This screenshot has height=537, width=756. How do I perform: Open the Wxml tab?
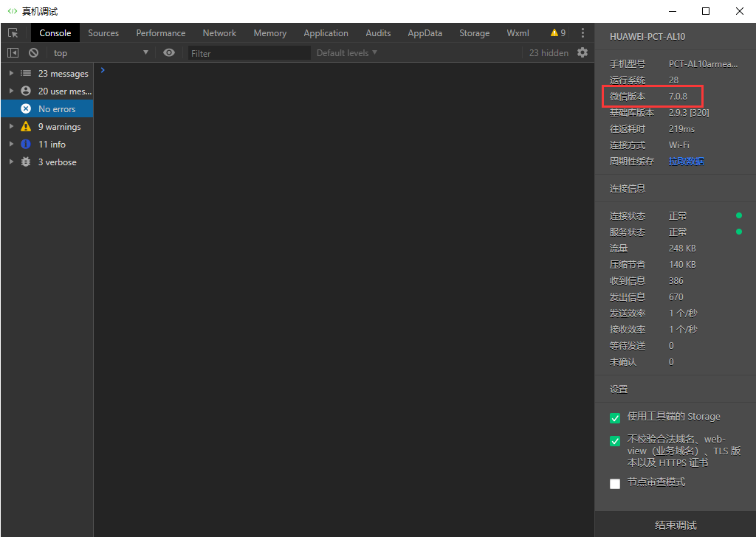518,32
